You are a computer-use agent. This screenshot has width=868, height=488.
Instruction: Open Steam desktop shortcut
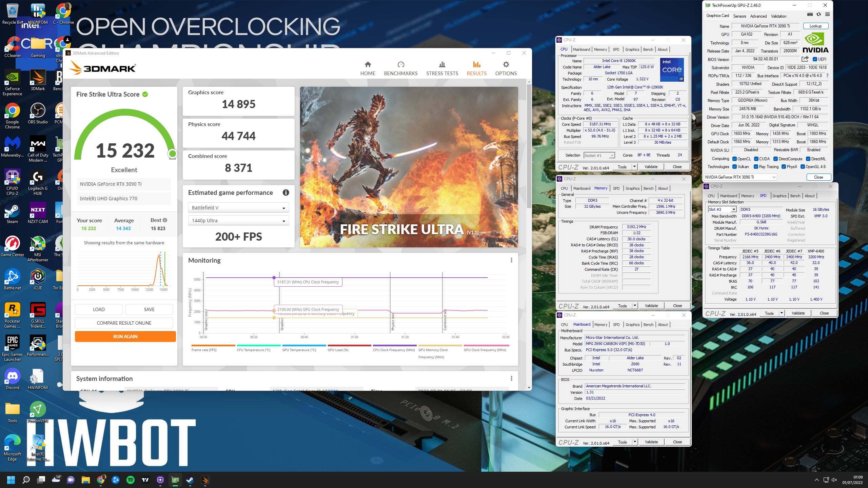pos(13,213)
